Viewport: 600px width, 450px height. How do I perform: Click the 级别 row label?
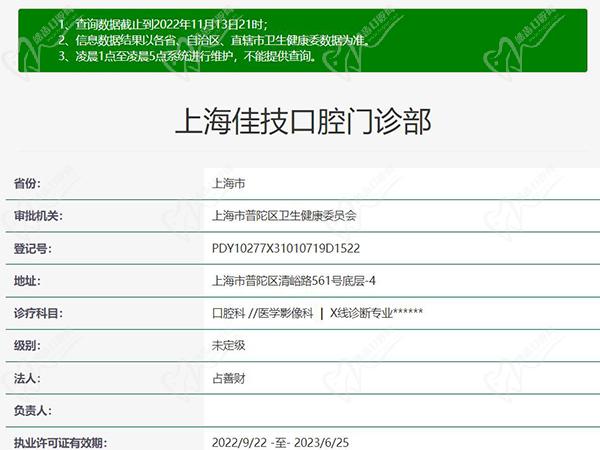click(x=27, y=346)
